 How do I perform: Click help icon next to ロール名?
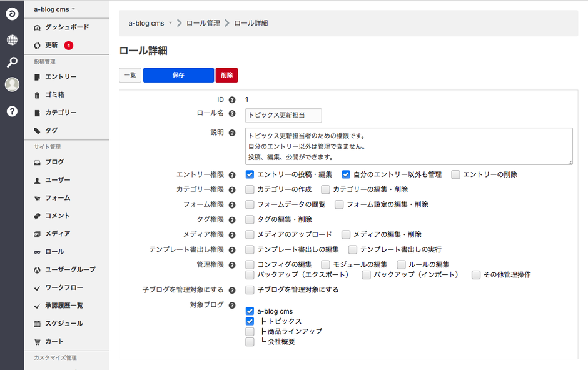[x=232, y=114]
